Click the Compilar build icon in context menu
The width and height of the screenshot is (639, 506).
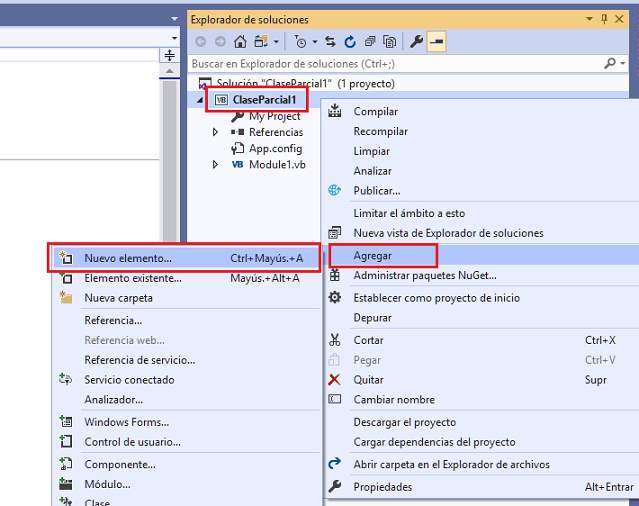[x=335, y=111]
